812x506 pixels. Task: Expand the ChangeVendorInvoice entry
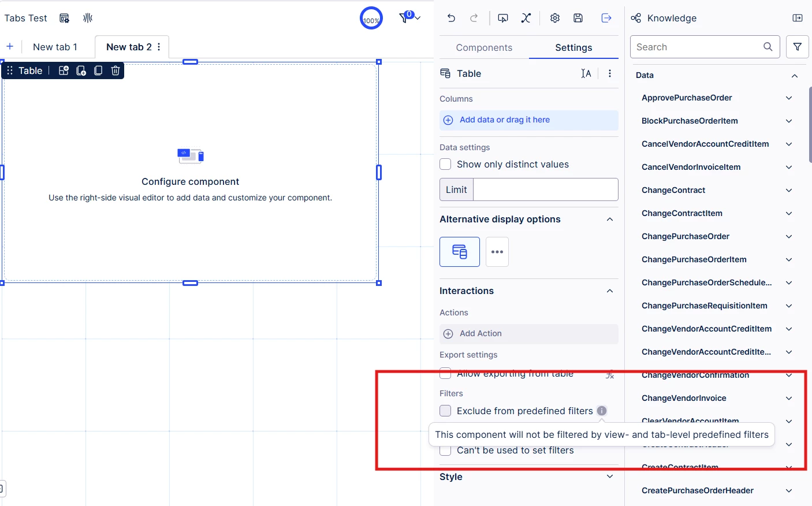click(789, 399)
